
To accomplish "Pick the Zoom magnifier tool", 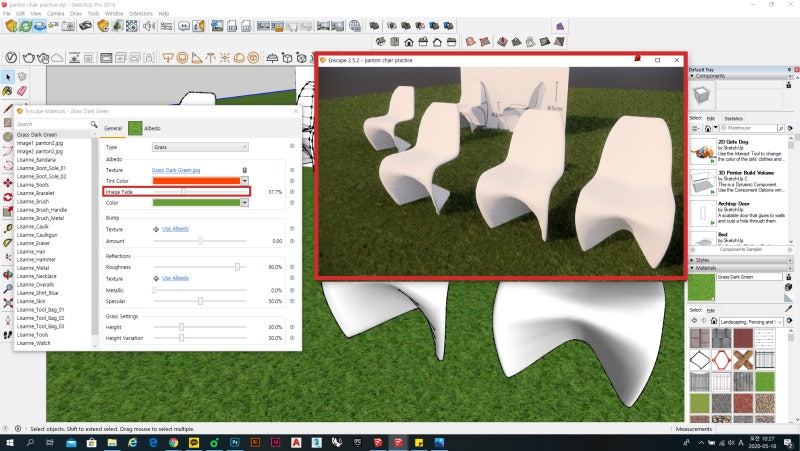I will 8,289.
